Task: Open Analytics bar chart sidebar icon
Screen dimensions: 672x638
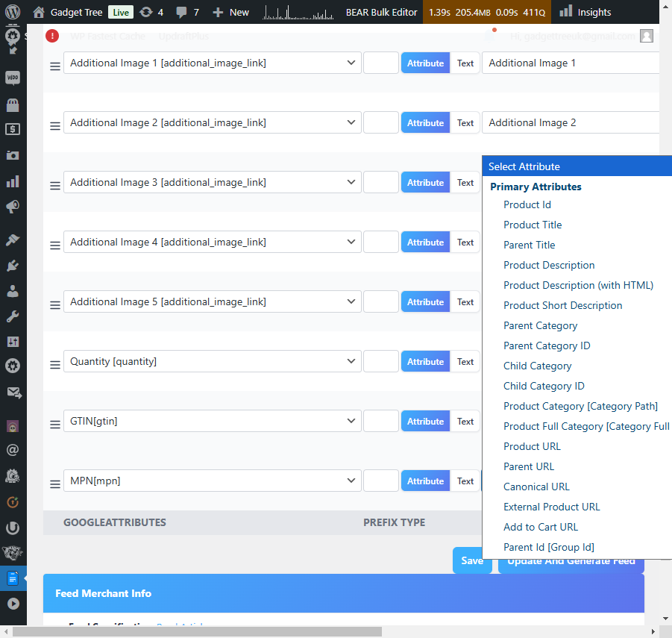Action: (x=13, y=181)
